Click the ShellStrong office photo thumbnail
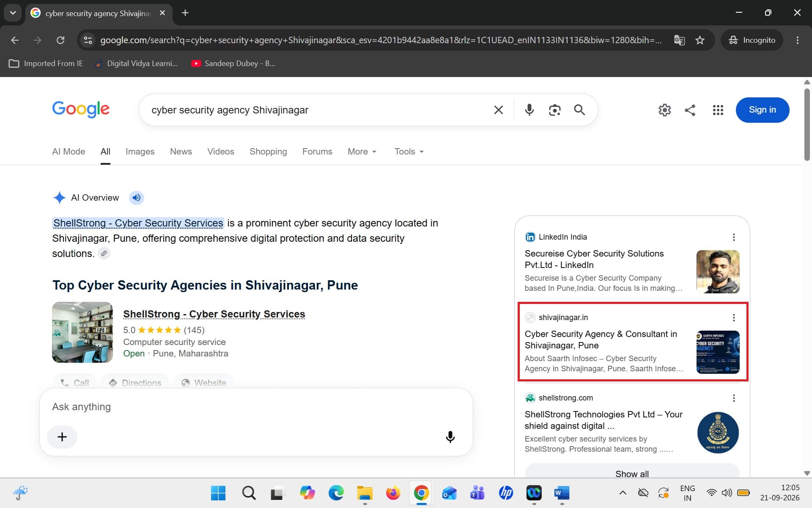The width and height of the screenshot is (812, 508). coord(82,332)
